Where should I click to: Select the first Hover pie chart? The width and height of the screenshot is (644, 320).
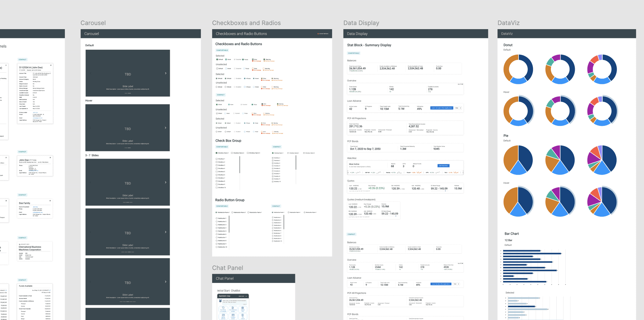click(518, 202)
